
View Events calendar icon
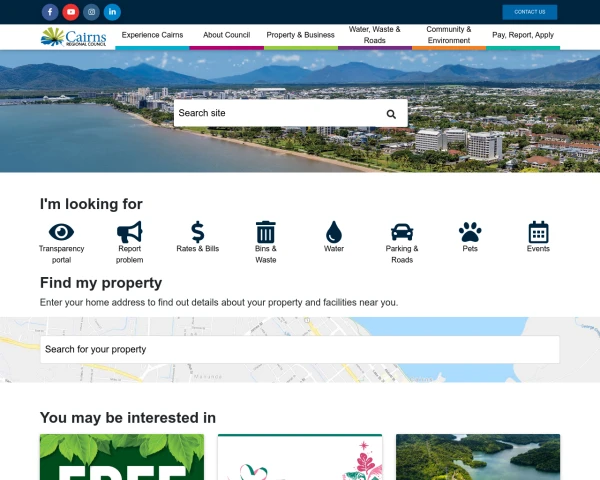(x=538, y=232)
